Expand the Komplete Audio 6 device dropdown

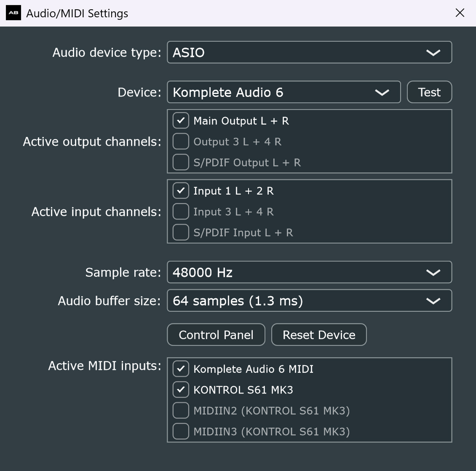(x=283, y=92)
